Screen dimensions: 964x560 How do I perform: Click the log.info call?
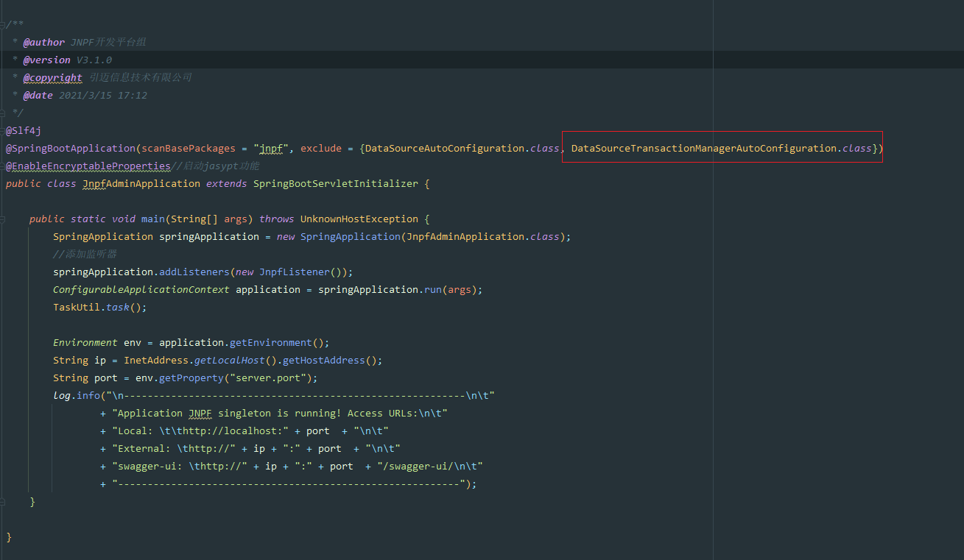pyautogui.click(x=76, y=396)
